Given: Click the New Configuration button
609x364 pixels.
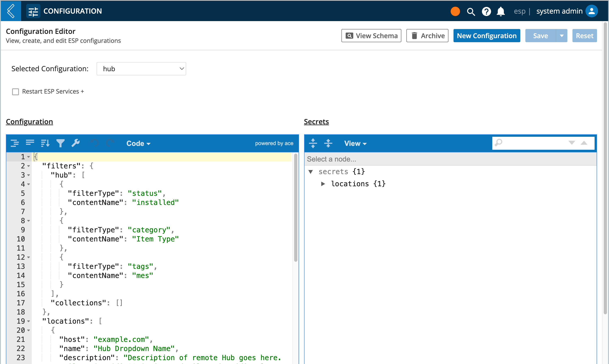Looking at the screenshot, I should click(487, 36).
